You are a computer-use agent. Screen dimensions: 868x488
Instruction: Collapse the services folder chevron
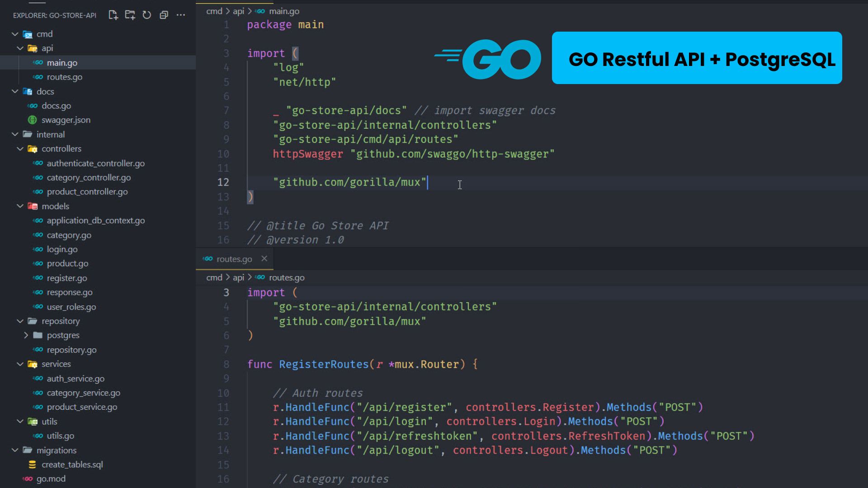[20, 364]
